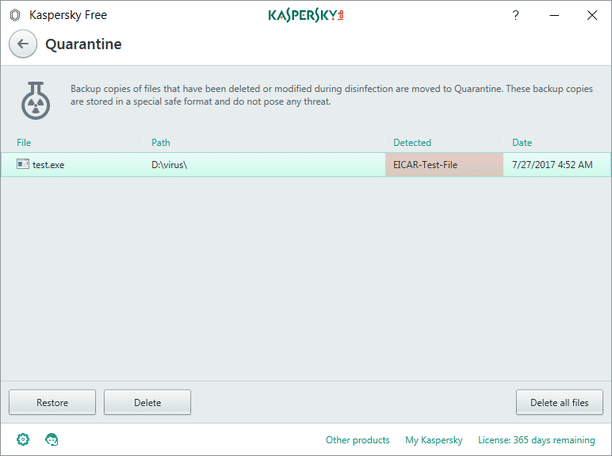Open the settings gear icon

23,439
